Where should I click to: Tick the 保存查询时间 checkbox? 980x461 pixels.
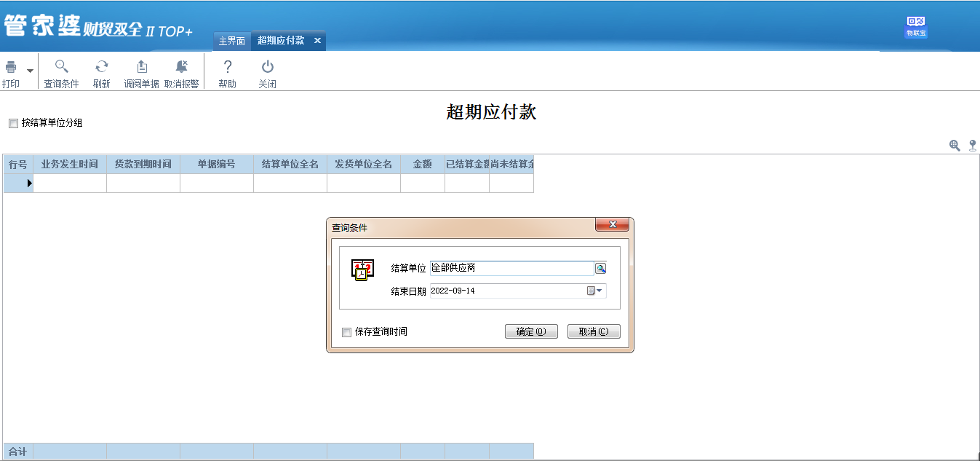(346, 332)
